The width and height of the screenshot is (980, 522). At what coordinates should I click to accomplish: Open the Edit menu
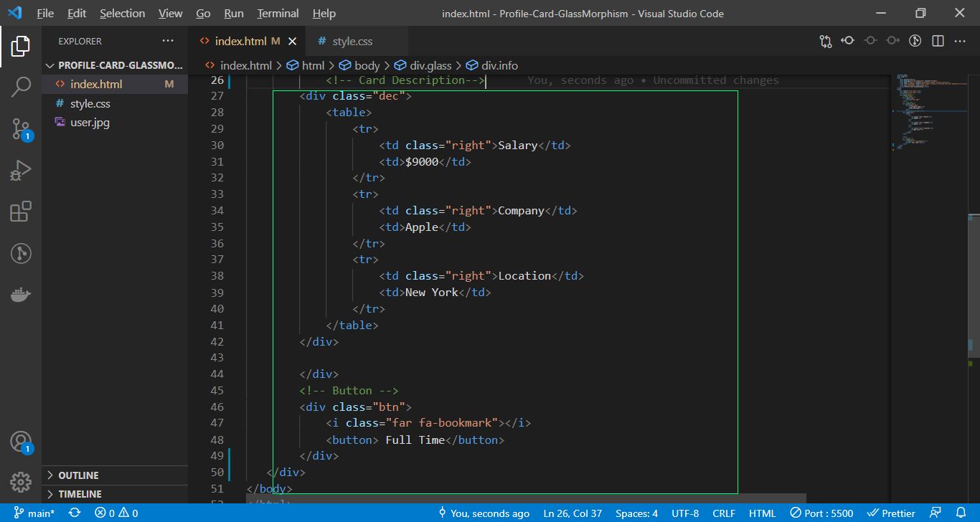click(77, 13)
